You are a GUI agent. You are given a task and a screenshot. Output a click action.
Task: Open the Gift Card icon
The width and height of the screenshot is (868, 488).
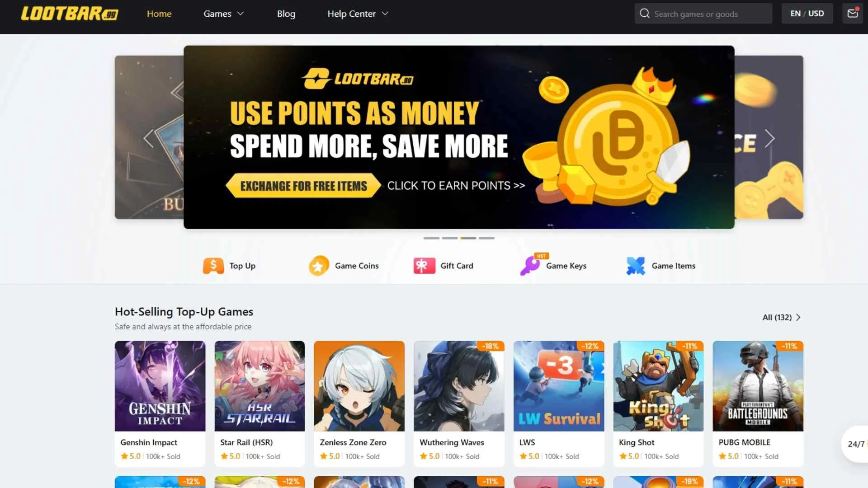(425, 266)
